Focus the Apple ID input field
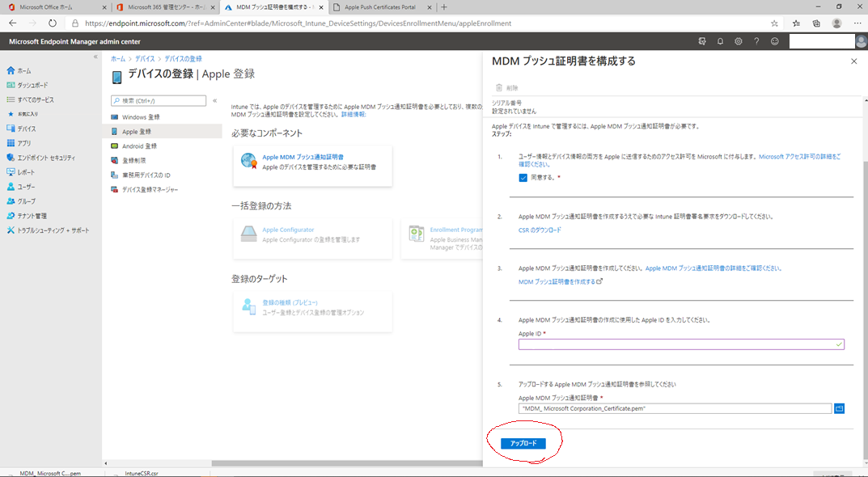 point(681,344)
